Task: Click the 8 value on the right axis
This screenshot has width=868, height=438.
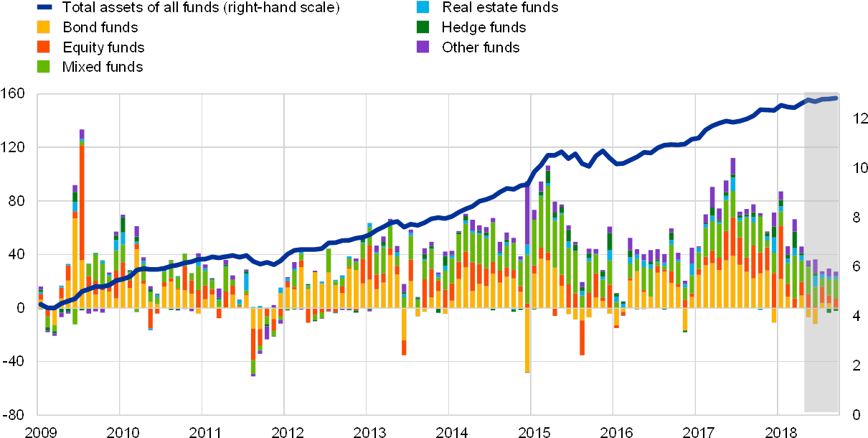Action: pyautogui.click(x=856, y=218)
